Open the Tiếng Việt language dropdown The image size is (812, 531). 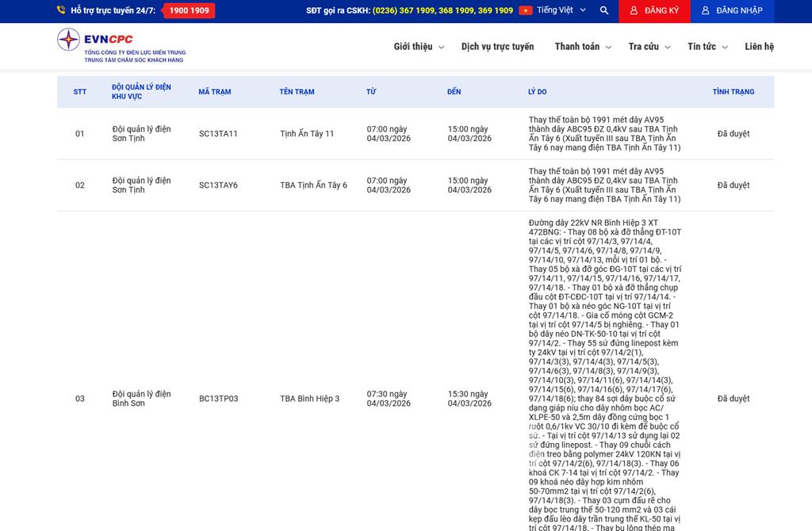coord(561,10)
